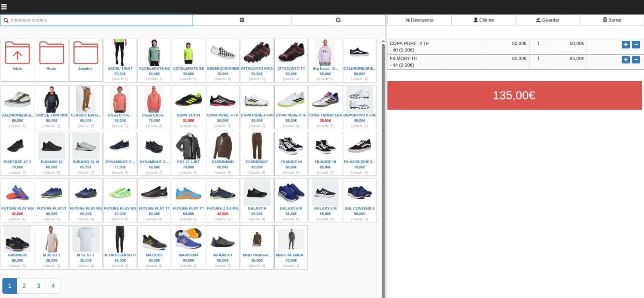
Task: Go to page 4 of products
Action: [53, 286]
